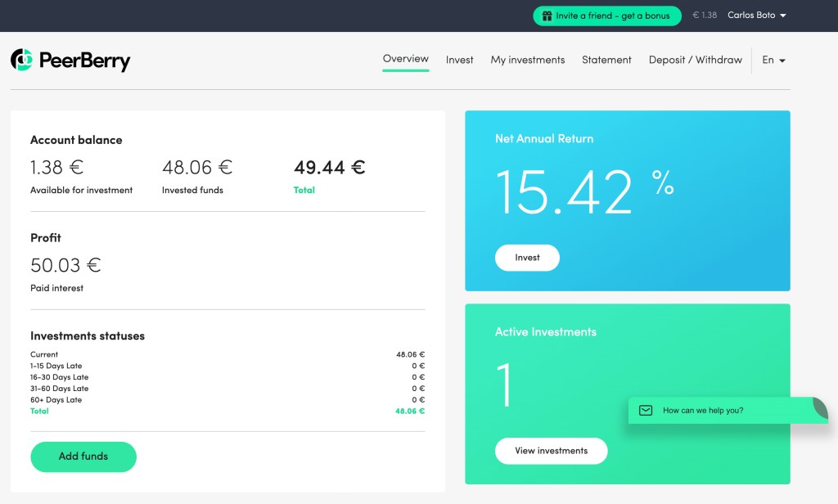Go to the Statement page
The height and width of the screenshot is (504, 838).
pos(606,60)
